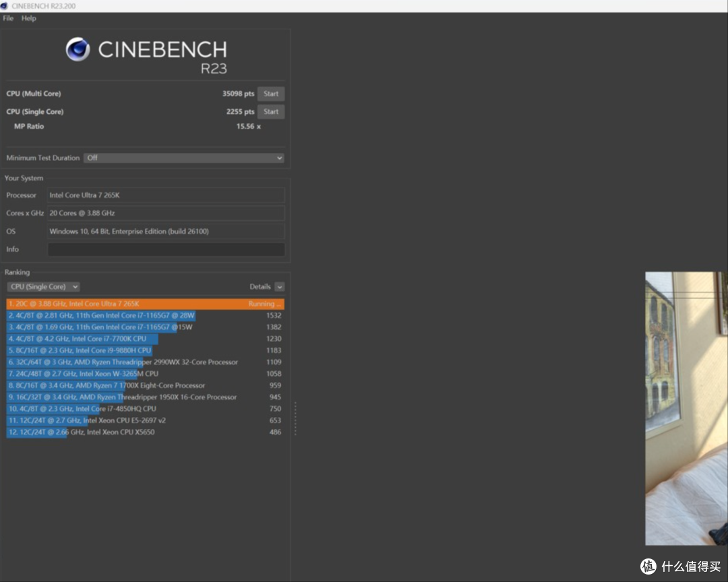This screenshot has height=582, width=728.
Task: Click the score 1532 in ranking list
Action: coord(274,316)
